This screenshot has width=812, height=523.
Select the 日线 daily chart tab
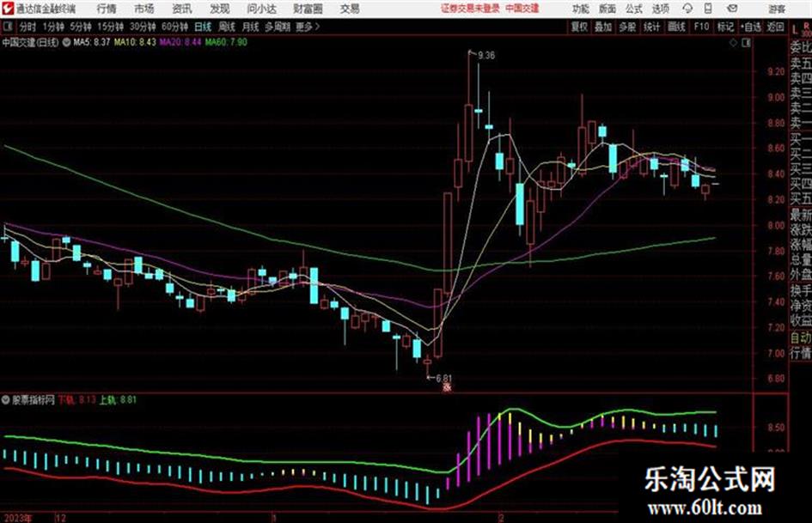click(203, 27)
